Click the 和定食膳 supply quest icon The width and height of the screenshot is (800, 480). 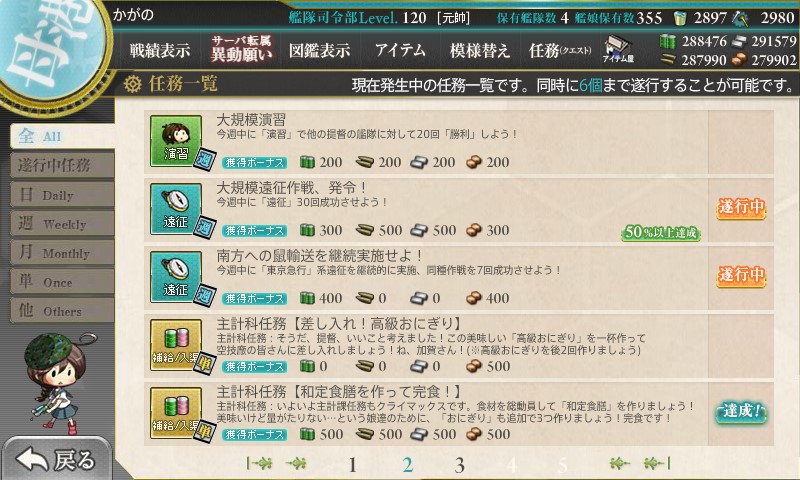coord(176,413)
